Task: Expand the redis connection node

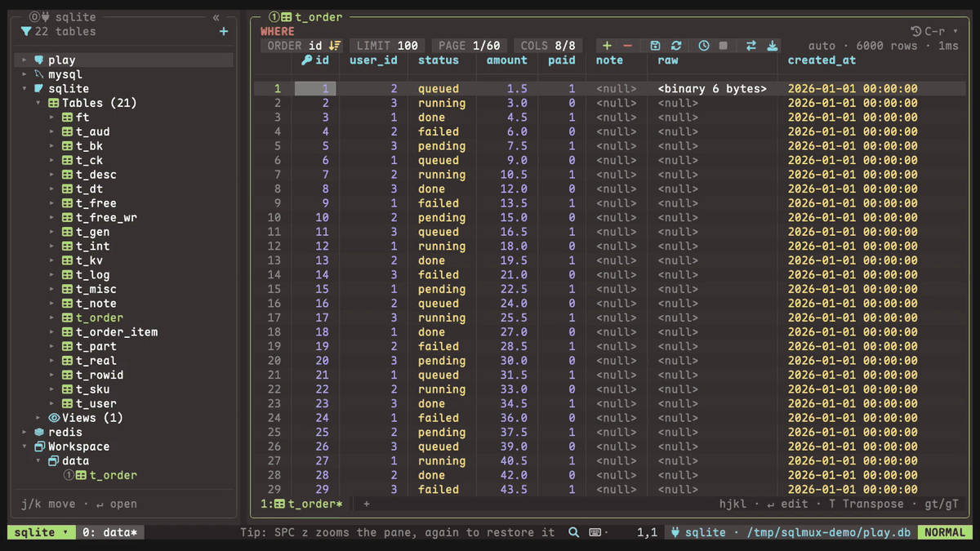Action: click(x=24, y=432)
